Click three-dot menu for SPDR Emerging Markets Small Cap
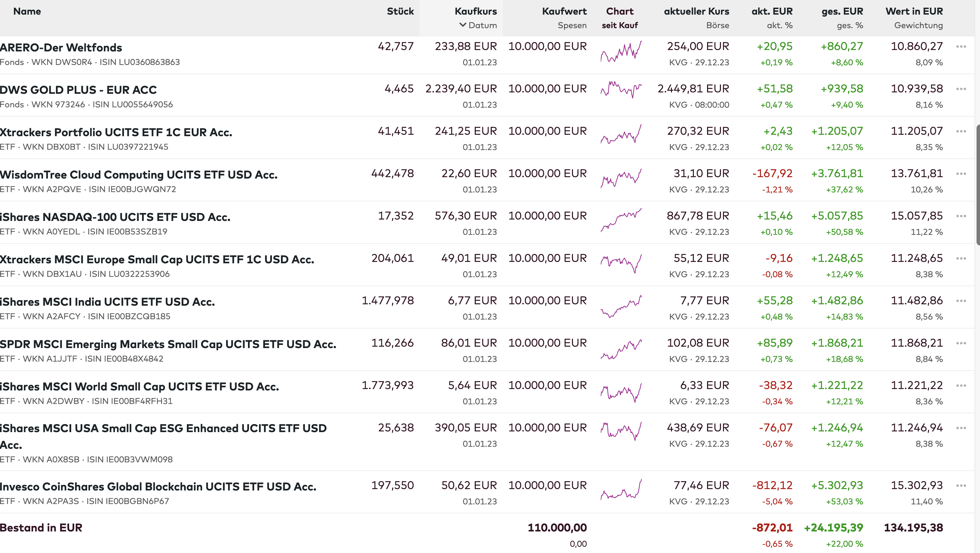 (x=961, y=343)
